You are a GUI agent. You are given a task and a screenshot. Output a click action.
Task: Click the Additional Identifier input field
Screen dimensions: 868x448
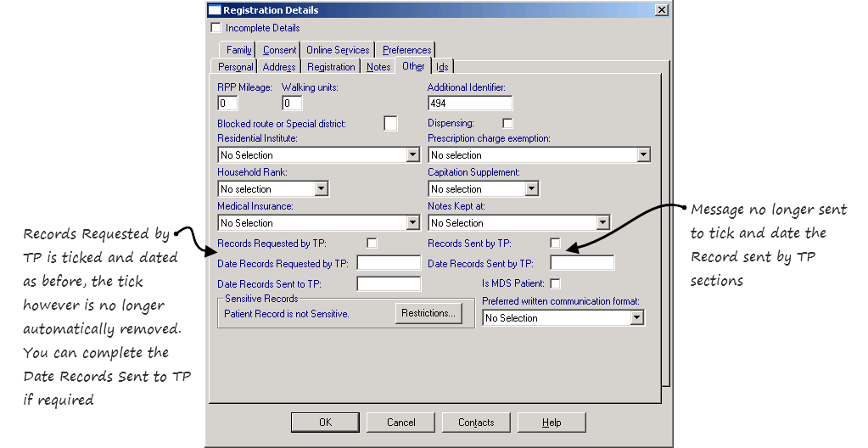[470, 104]
